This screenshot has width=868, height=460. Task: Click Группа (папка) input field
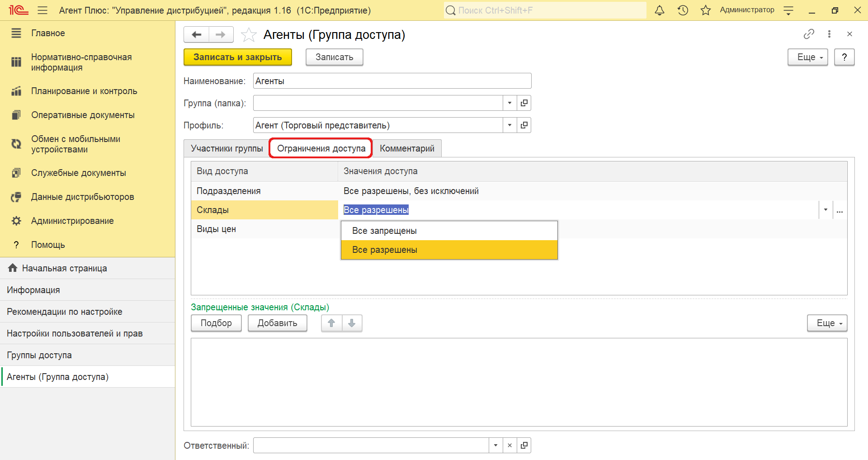click(378, 103)
